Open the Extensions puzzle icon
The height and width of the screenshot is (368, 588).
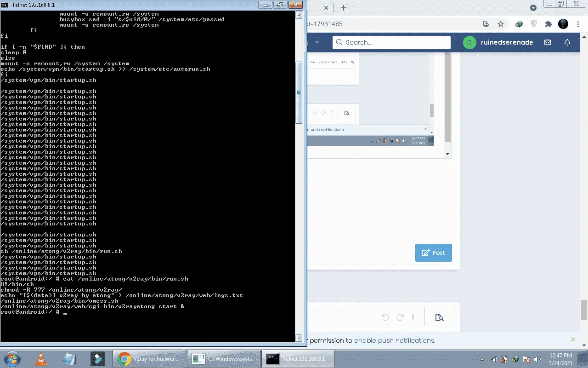(548, 24)
